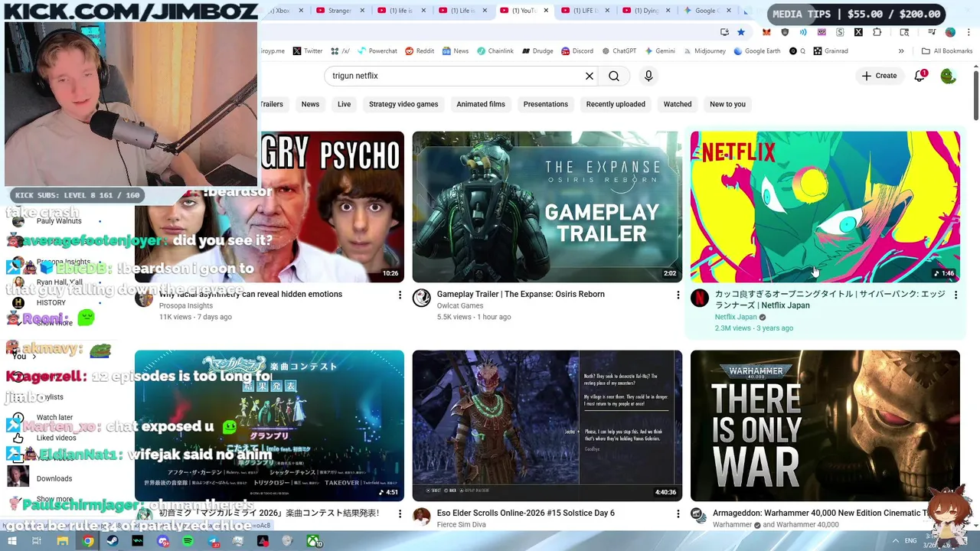980x551 pixels.
Task: Open the Discord bookmark
Action: pos(577,51)
